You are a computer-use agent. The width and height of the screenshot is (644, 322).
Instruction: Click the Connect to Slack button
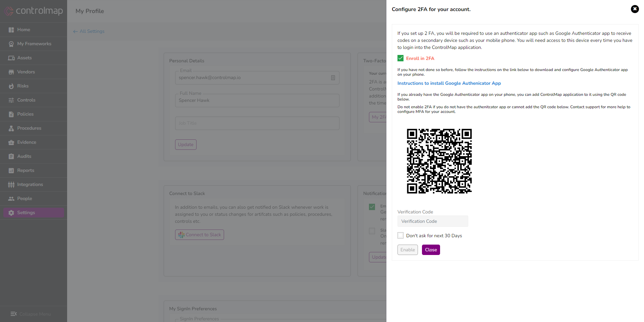(x=200, y=235)
